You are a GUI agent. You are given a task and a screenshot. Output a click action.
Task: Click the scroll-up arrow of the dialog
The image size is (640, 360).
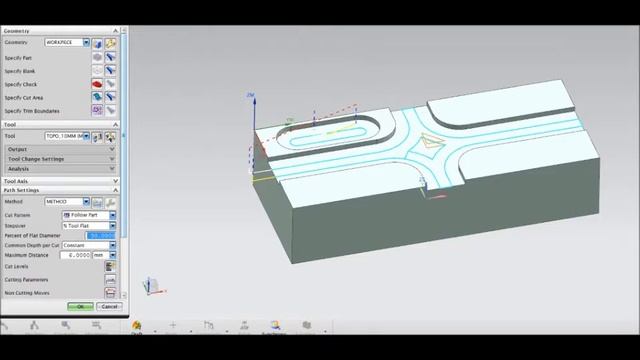point(124,31)
